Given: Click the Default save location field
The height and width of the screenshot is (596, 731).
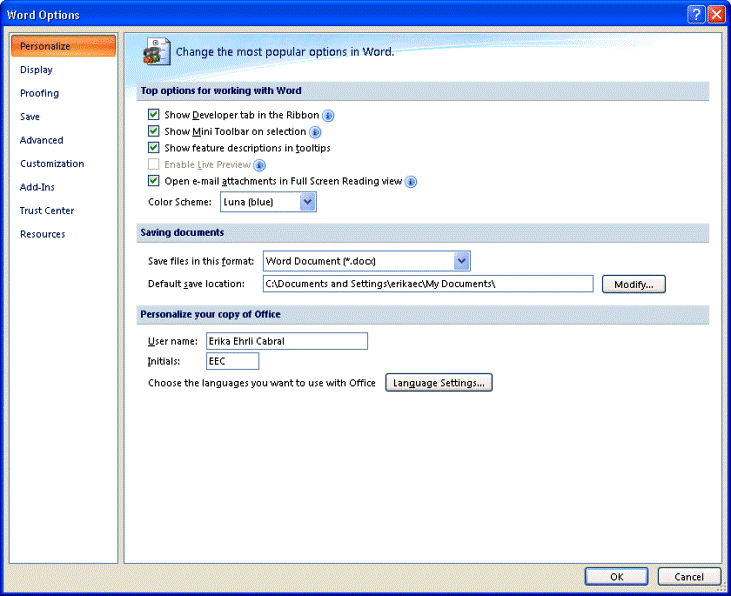Looking at the screenshot, I should pyautogui.click(x=428, y=284).
